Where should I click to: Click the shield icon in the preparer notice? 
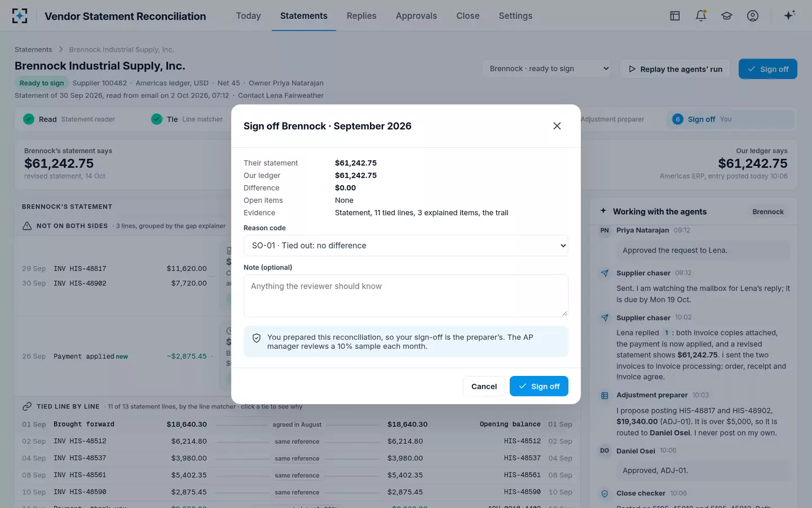[x=257, y=338]
